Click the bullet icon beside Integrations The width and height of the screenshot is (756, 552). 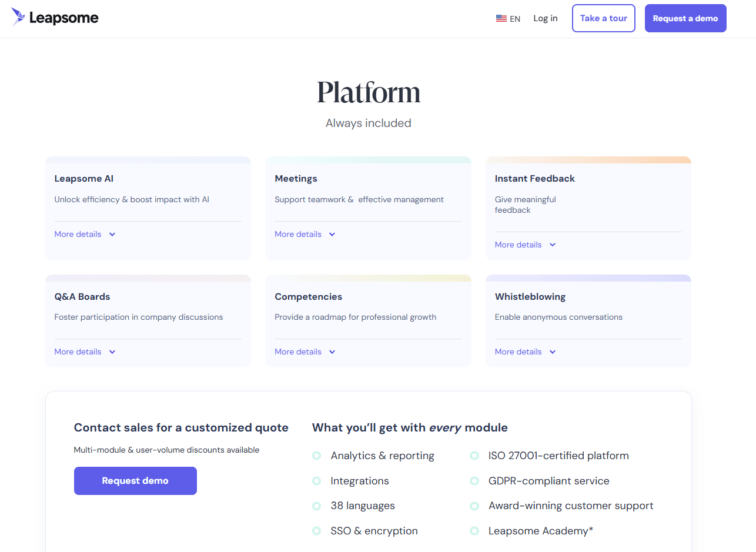316,481
